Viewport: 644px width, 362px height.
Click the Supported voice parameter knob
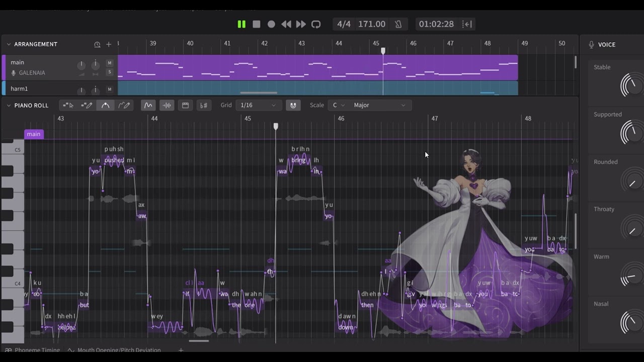[631, 132]
